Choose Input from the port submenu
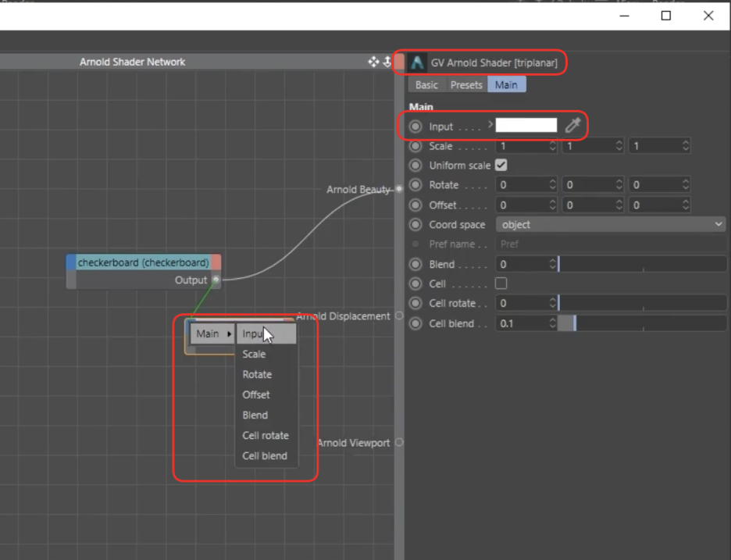The image size is (731, 560). [x=266, y=334]
